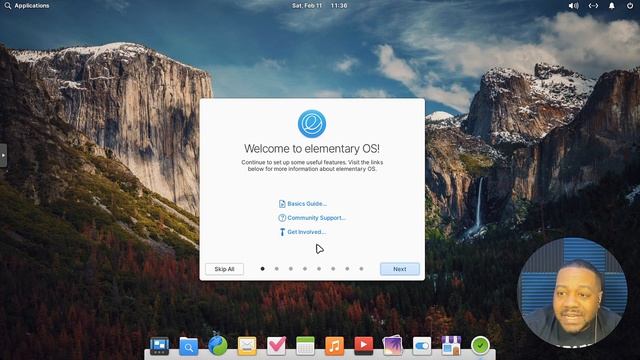Show notifications bell indicator

point(611,6)
